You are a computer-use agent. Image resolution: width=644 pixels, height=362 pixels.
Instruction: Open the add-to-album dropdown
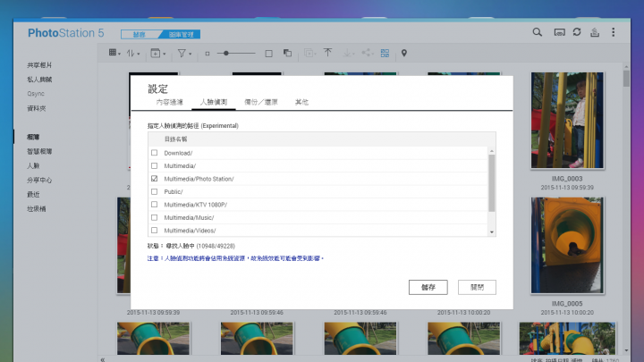tap(158, 53)
